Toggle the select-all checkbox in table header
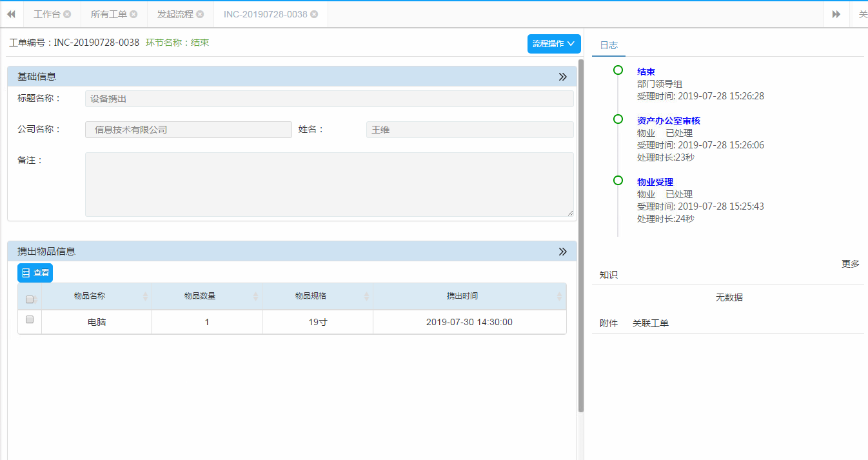The width and height of the screenshot is (868, 460). pyautogui.click(x=30, y=299)
